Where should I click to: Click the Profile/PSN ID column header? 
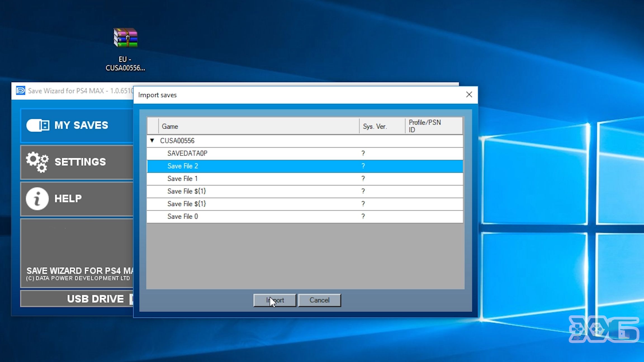(434, 126)
